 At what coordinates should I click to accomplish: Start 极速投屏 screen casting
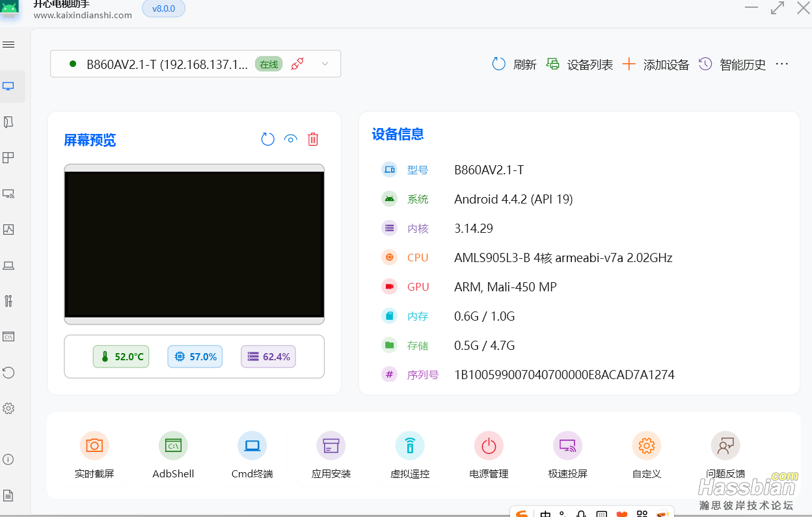click(567, 446)
